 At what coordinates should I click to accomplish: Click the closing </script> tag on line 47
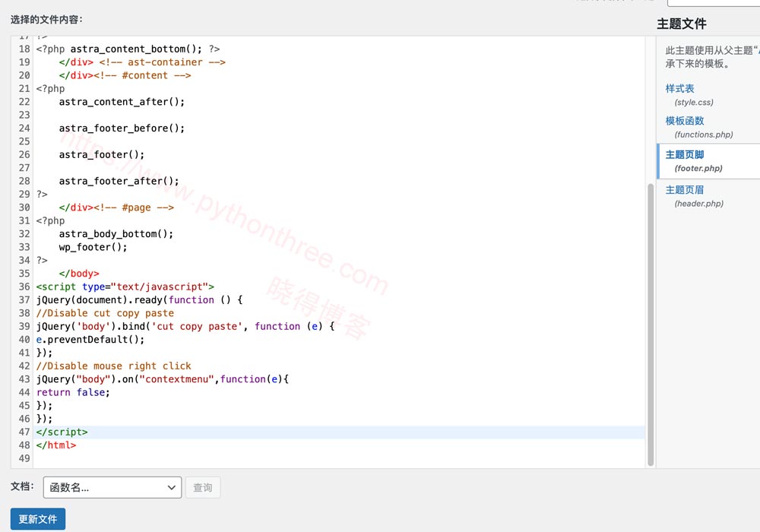point(62,432)
